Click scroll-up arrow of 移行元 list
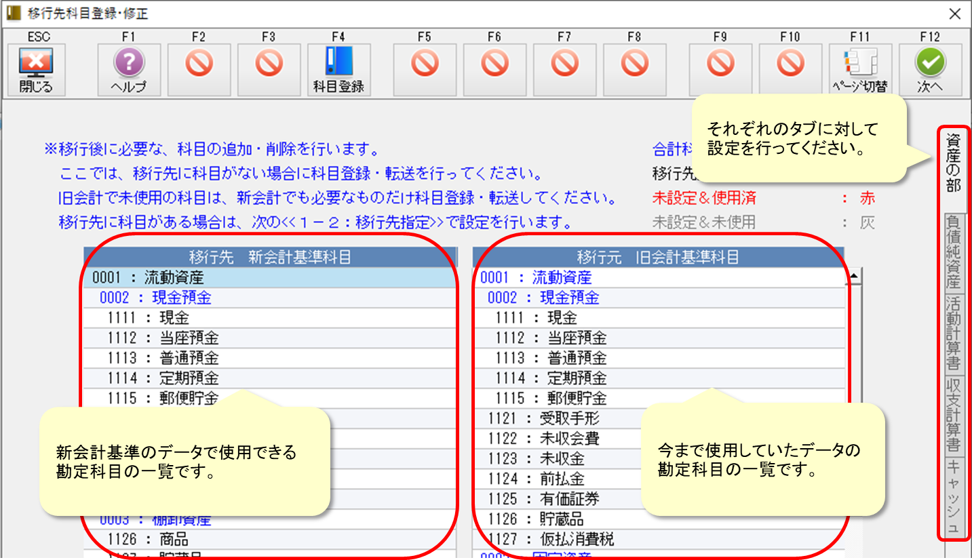972x560 pixels. (854, 275)
